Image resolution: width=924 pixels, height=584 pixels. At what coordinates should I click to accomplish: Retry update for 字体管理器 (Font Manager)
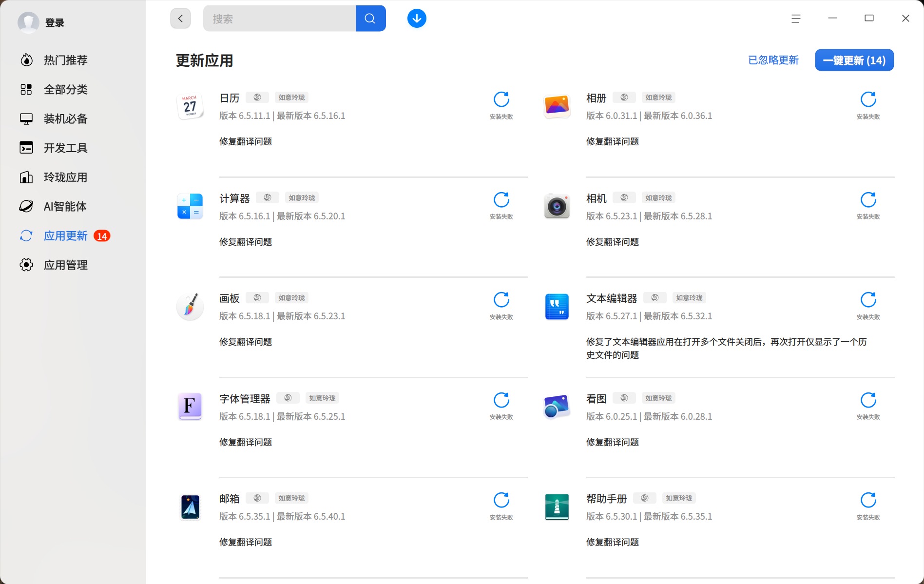(501, 400)
